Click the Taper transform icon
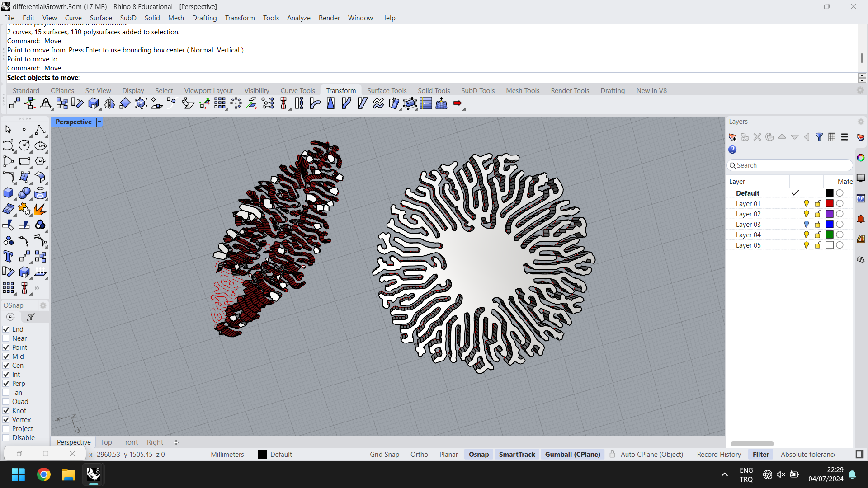This screenshot has width=868, height=488. coord(331,103)
